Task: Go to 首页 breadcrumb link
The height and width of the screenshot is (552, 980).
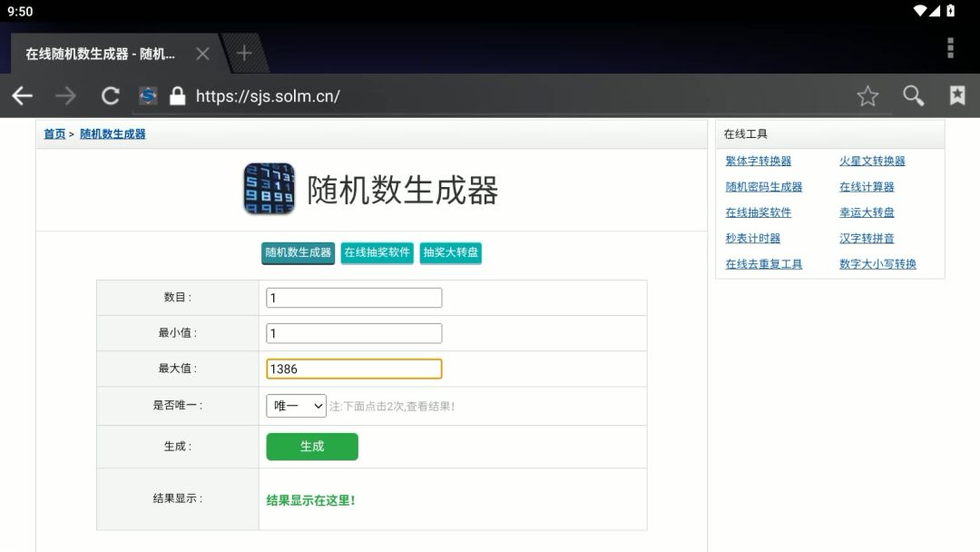Action: 54,134
